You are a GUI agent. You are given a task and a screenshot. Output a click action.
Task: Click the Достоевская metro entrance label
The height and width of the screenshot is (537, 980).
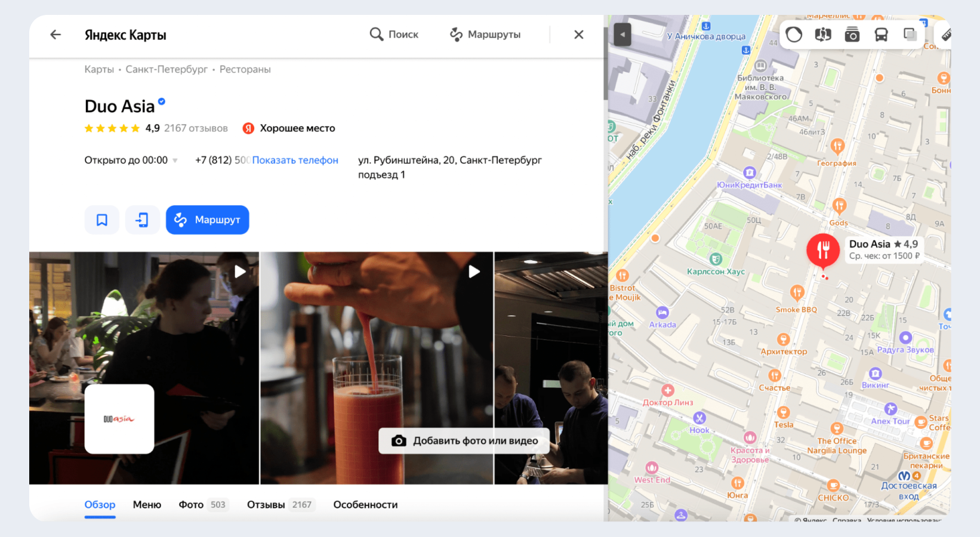(909, 490)
